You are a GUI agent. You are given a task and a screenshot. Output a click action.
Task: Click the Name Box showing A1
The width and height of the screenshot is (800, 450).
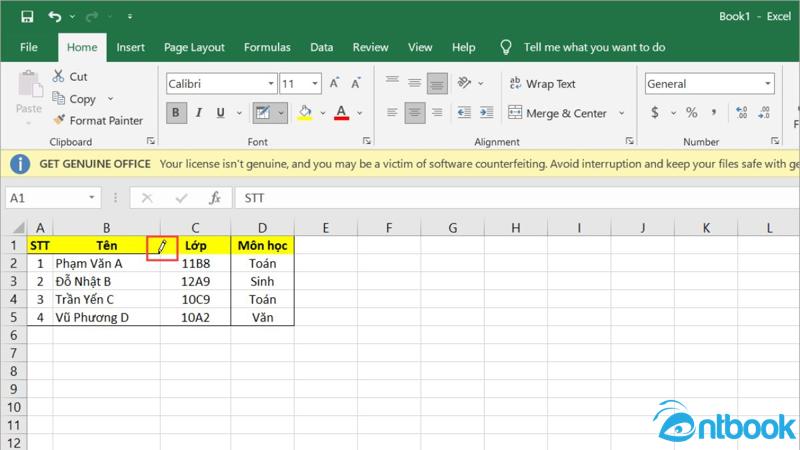(53, 198)
